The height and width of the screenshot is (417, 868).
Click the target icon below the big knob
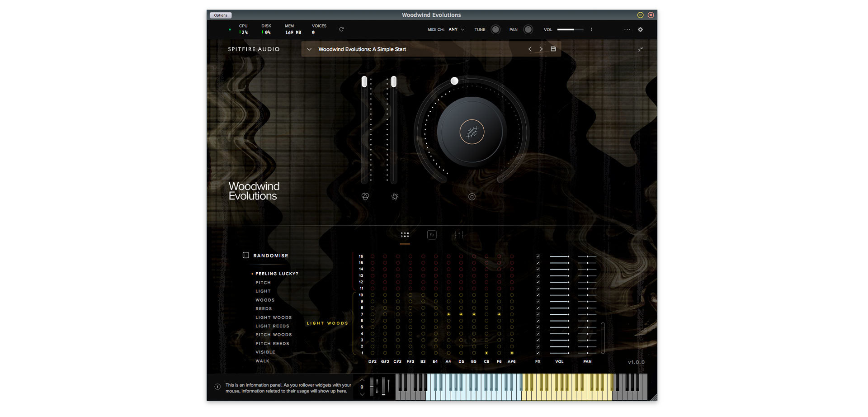coord(472,197)
